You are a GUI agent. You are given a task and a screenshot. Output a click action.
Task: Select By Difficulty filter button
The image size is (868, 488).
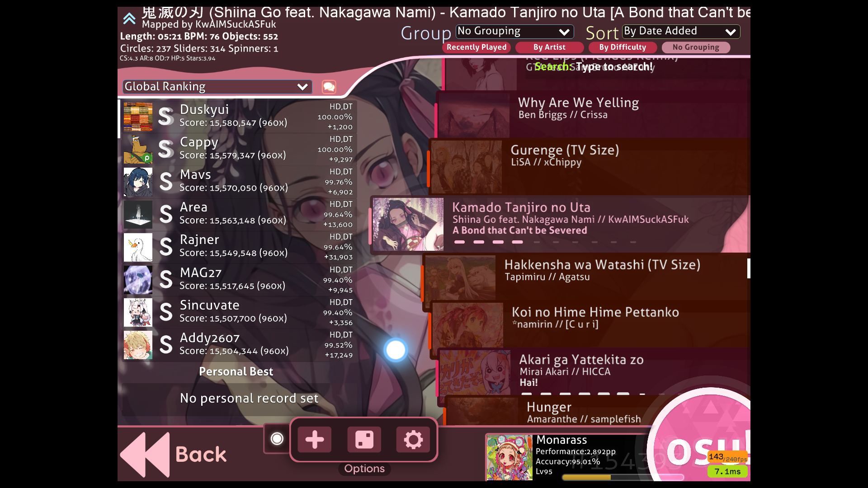point(623,47)
